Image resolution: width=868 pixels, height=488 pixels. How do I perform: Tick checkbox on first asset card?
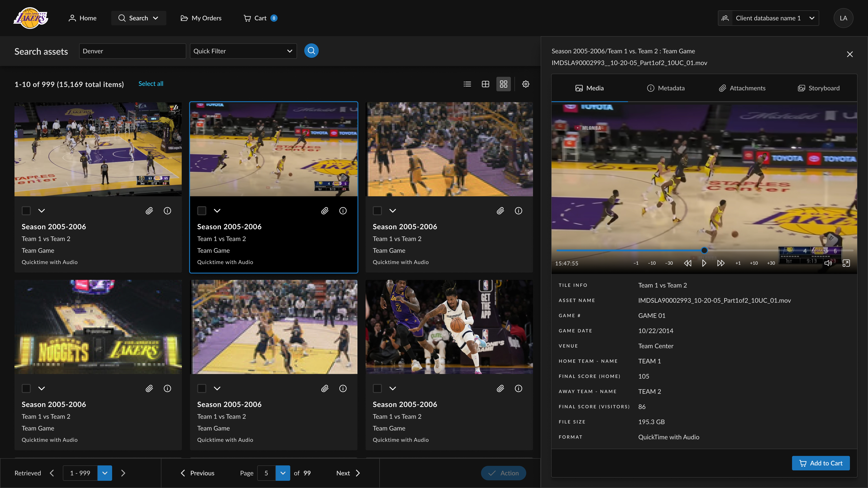point(26,211)
